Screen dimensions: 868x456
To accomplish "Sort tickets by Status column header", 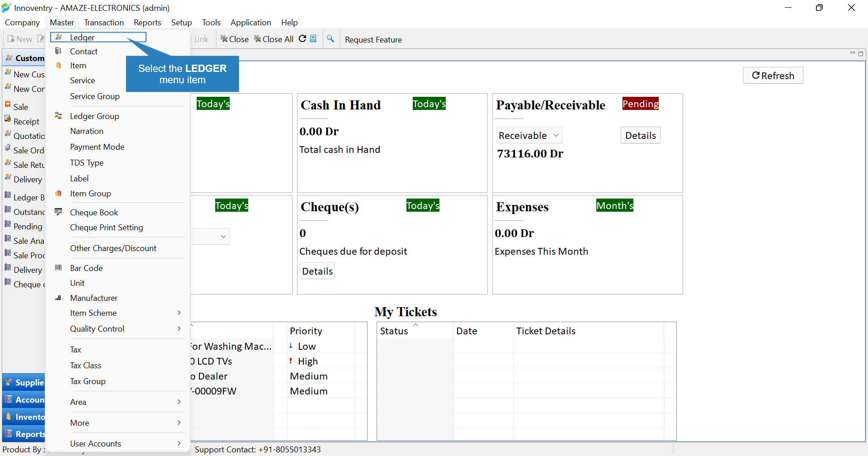I will pos(394,331).
